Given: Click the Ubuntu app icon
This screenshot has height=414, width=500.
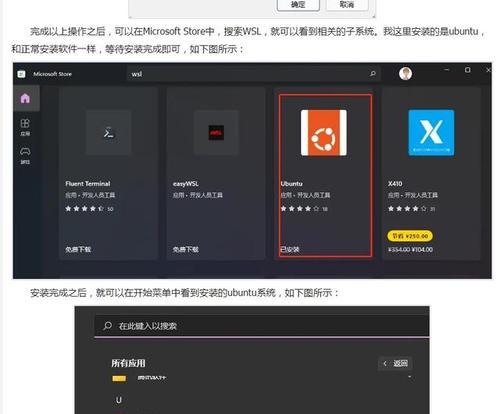Looking at the screenshot, I should click(324, 133).
